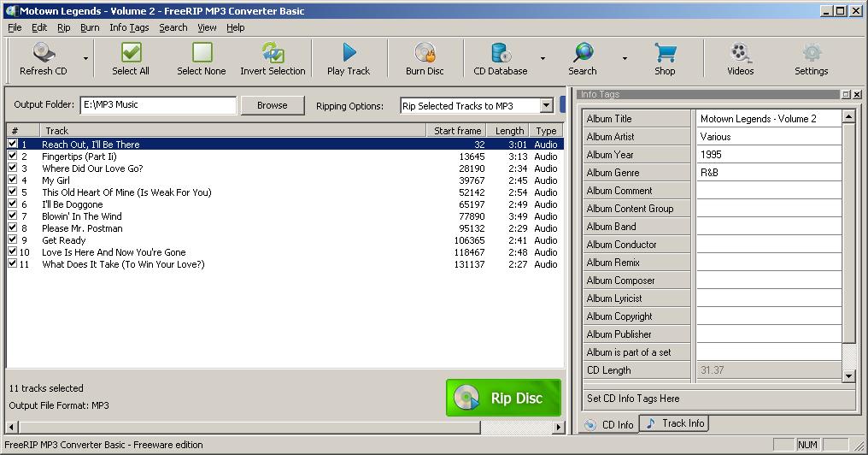Sort by the Start frame column header
Image resolution: width=868 pixels, height=455 pixels.
pos(457,131)
